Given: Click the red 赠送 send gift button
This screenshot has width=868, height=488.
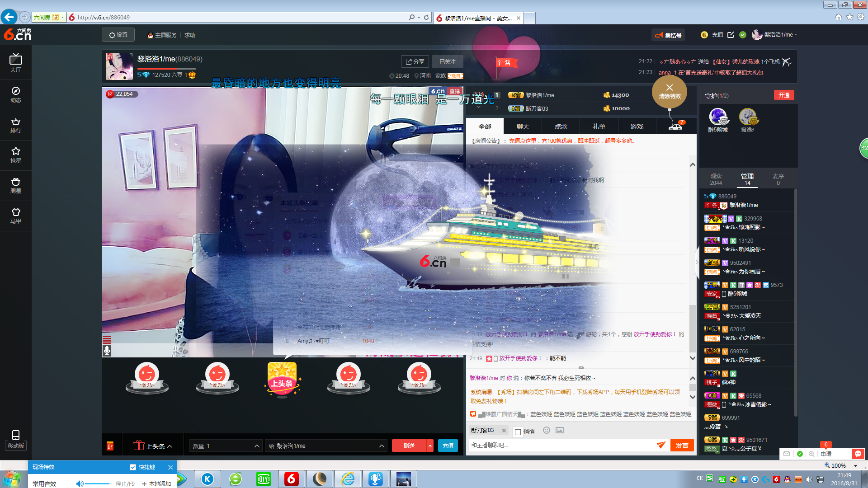Looking at the screenshot, I should [409, 446].
